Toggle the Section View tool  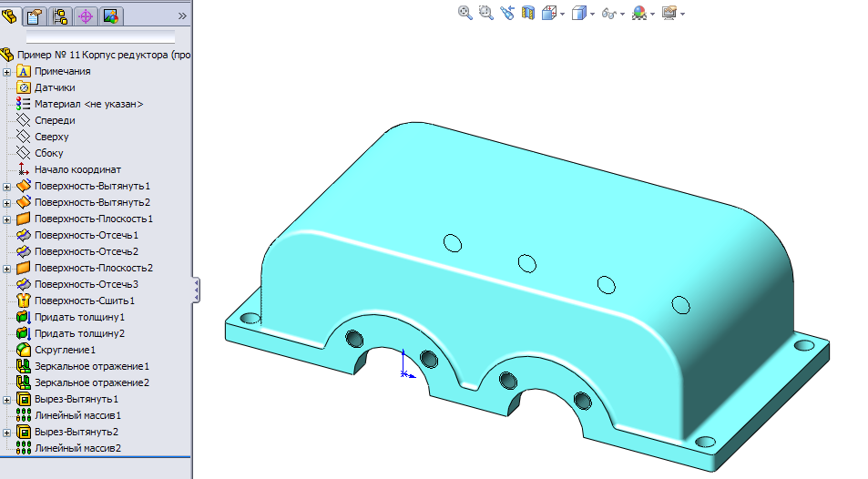coord(528,13)
